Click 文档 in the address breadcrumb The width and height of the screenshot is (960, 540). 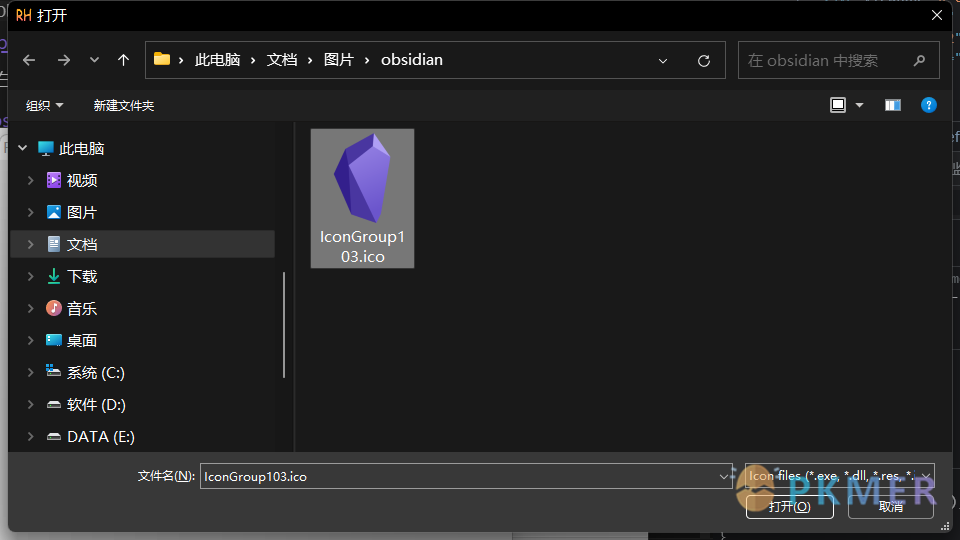point(282,60)
